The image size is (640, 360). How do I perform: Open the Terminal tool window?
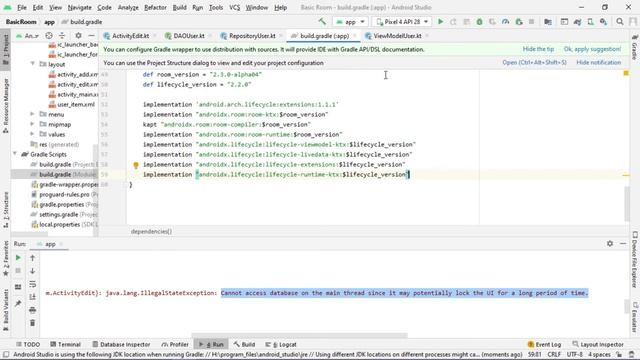coord(65,344)
